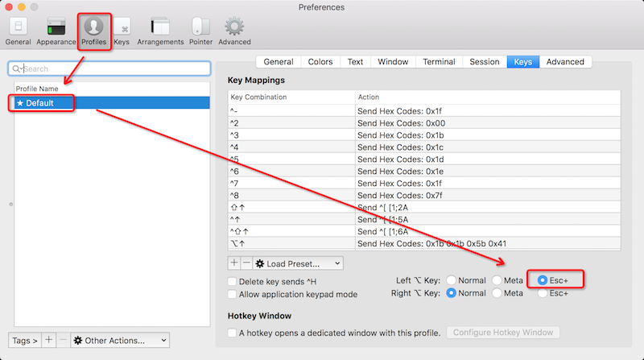The image size is (644, 360).
Task: Set Left Option key to Meta
Action: (x=497, y=280)
